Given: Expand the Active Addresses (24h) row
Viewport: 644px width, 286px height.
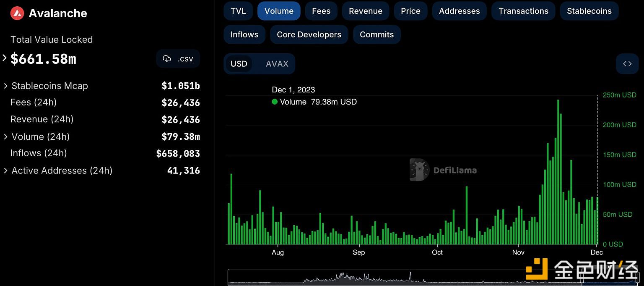Looking at the screenshot, I should point(5,171).
